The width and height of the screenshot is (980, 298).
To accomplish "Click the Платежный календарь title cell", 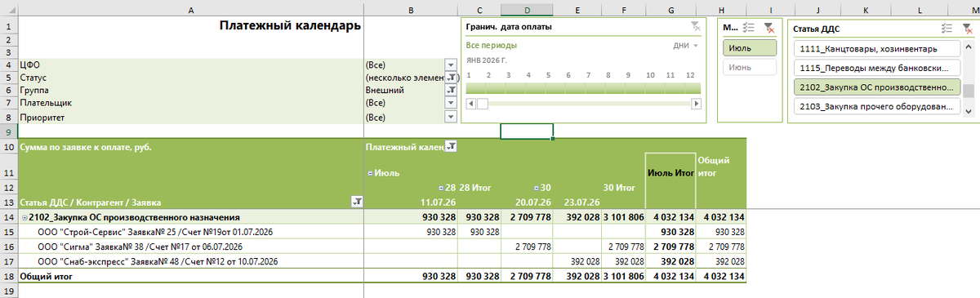I will 290,25.
